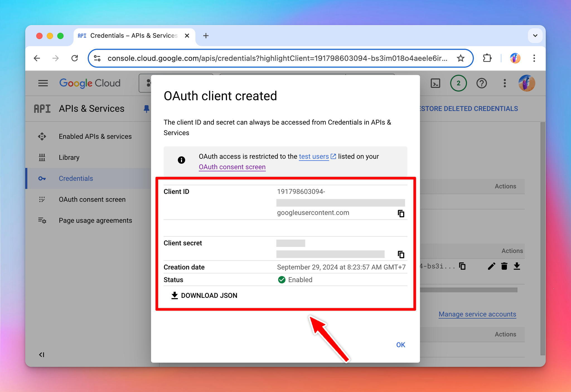Screen dimensions: 571x392
Task: Click the Client ID number 191798603094-
Action: tap(301, 192)
